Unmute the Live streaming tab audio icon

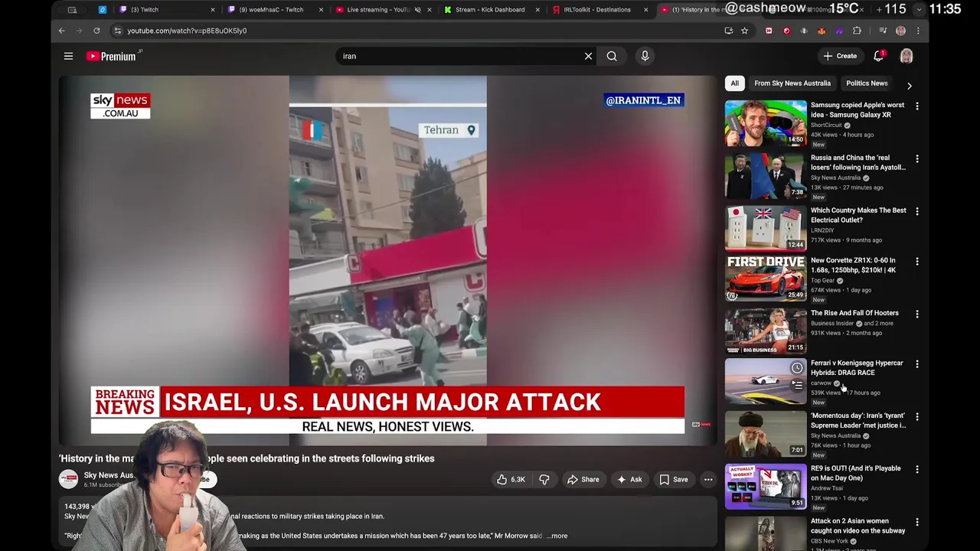(417, 10)
